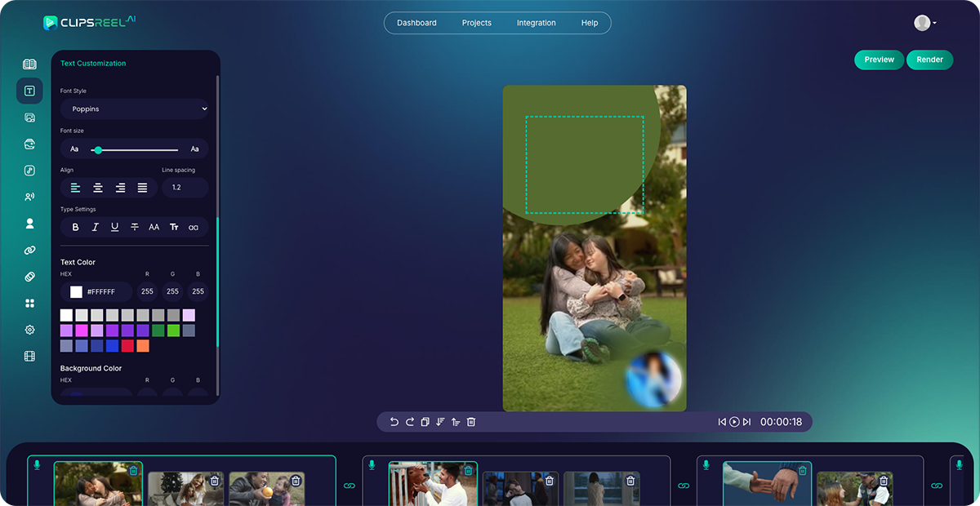Open the Text tool in sidebar

tap(29, 91)
